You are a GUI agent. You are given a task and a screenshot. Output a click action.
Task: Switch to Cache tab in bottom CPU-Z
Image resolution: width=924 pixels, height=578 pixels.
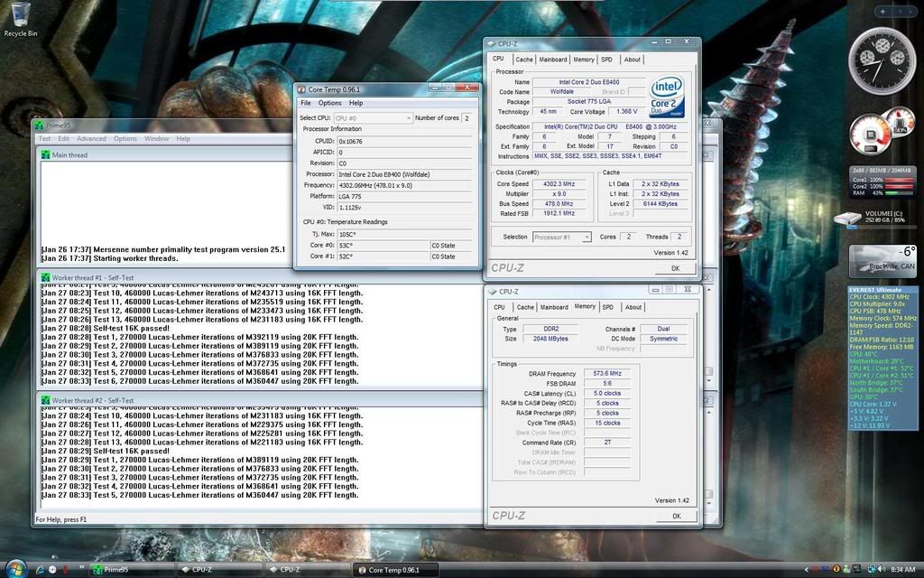(525, 307)
